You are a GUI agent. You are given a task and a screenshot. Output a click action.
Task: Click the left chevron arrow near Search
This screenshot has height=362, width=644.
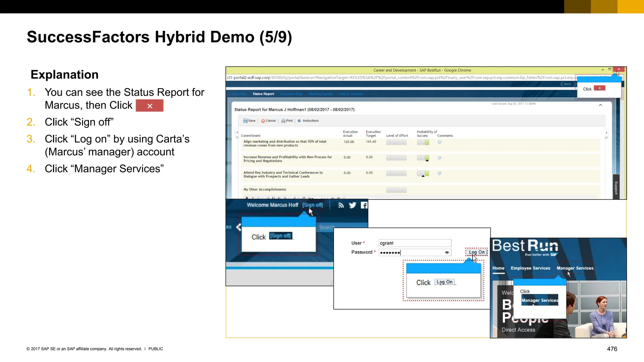click(x=239, y=227)
